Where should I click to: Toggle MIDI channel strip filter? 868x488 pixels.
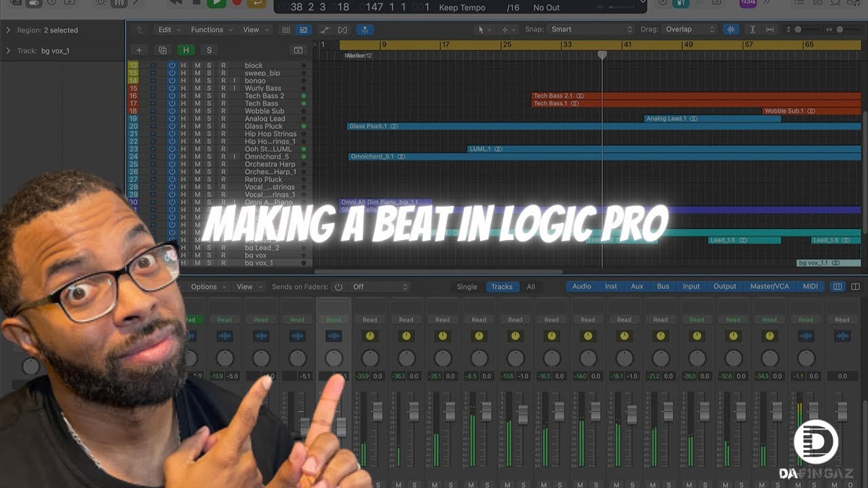pos(810,287)
